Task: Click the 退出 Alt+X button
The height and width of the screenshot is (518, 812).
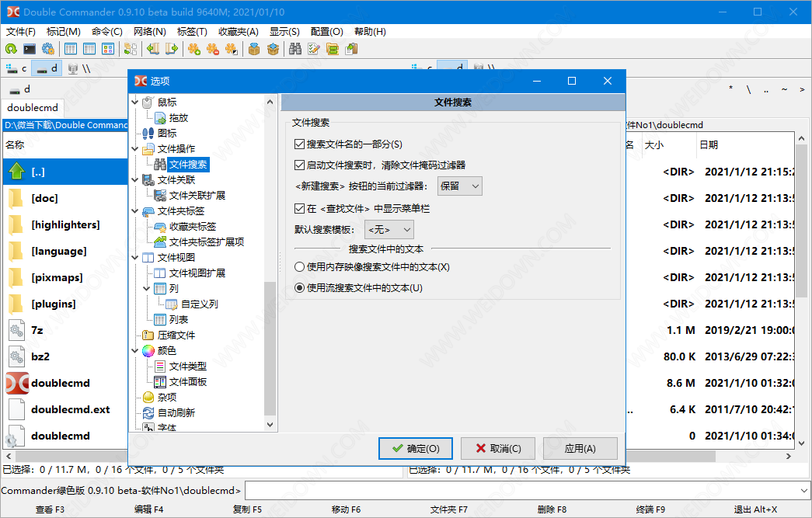Action: tap(755, 509)
